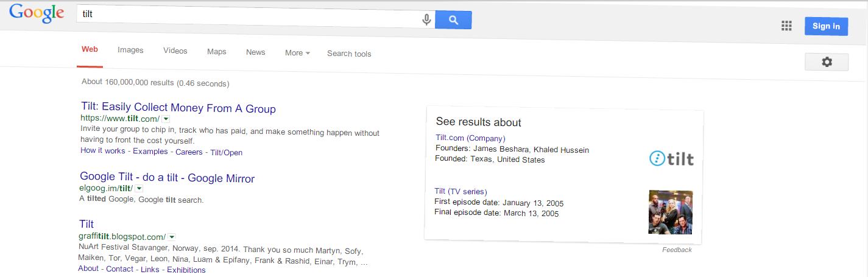
Task: Open Search tools options
Action: (x=349, y=54)
